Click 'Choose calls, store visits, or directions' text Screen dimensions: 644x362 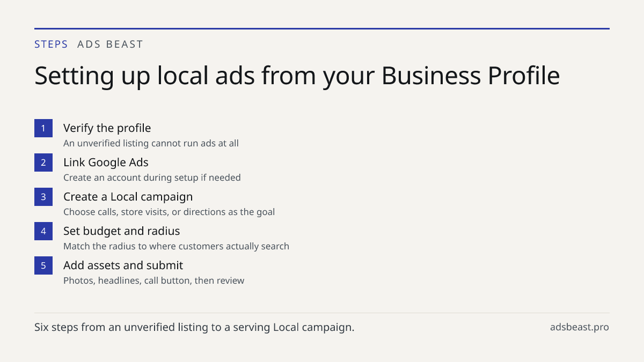coord(169,212)
